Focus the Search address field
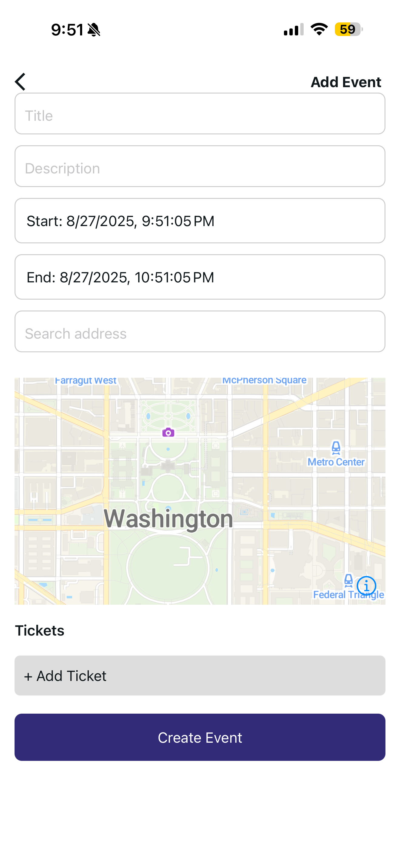The image size is (400, 868). point(200,332)
